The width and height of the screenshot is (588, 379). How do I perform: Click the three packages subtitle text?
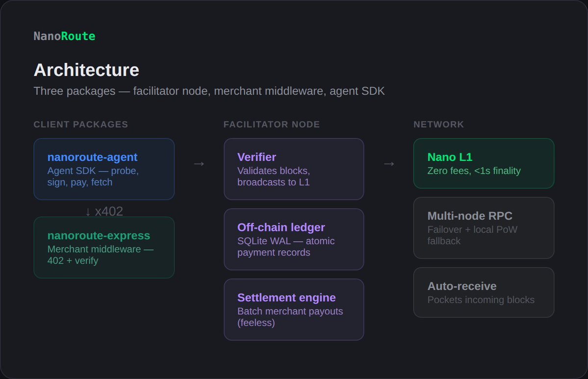209,91
